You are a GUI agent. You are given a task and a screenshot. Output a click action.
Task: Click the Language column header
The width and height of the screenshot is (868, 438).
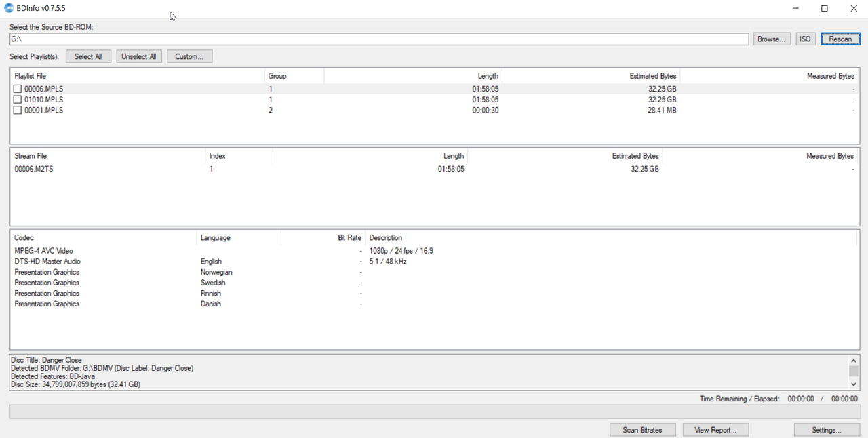239,238
